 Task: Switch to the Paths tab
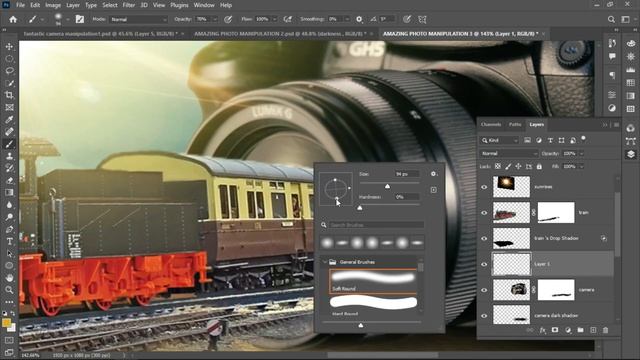coord(515,124)
